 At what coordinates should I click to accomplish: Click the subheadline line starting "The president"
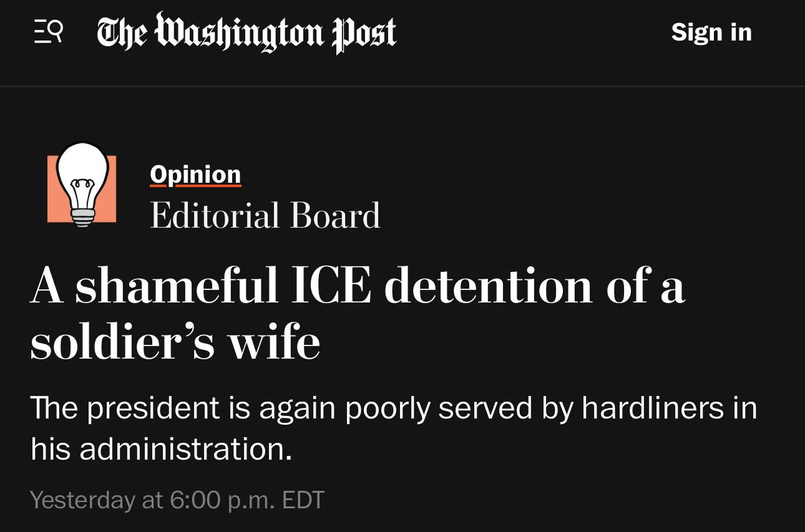point(393,409)
